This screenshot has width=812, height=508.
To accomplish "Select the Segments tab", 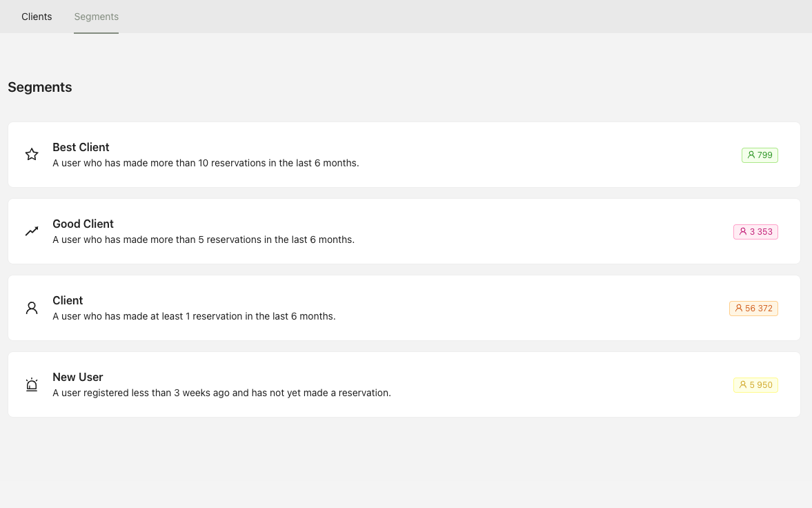I will (x=97, y=17).
